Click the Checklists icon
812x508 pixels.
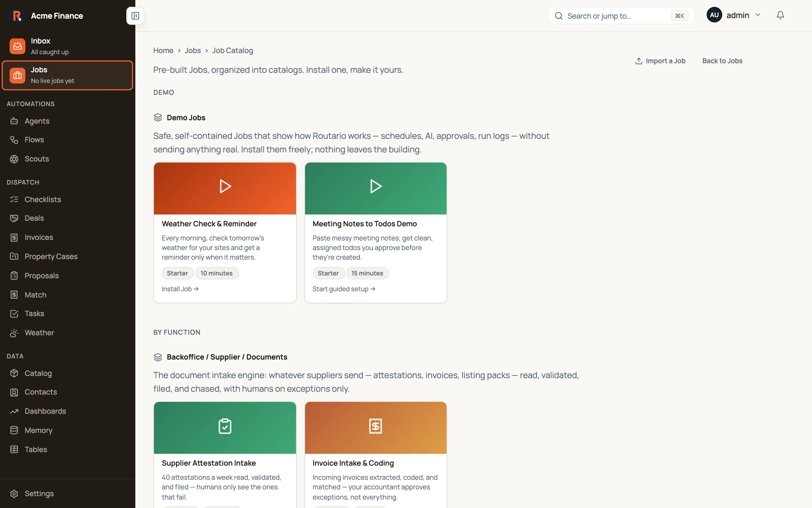[x=14, y=200]
